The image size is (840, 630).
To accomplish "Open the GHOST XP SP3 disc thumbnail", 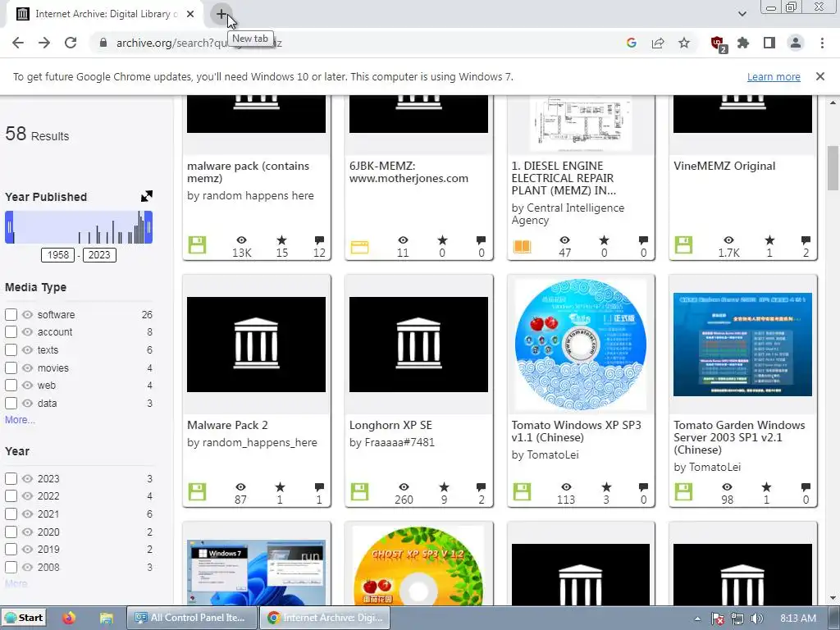I will point(418,565).
